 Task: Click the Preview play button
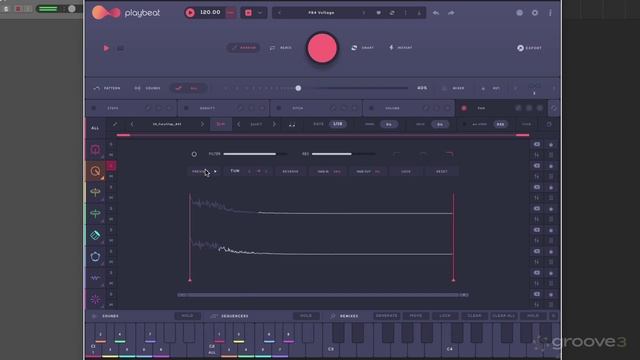pos(203,171)
